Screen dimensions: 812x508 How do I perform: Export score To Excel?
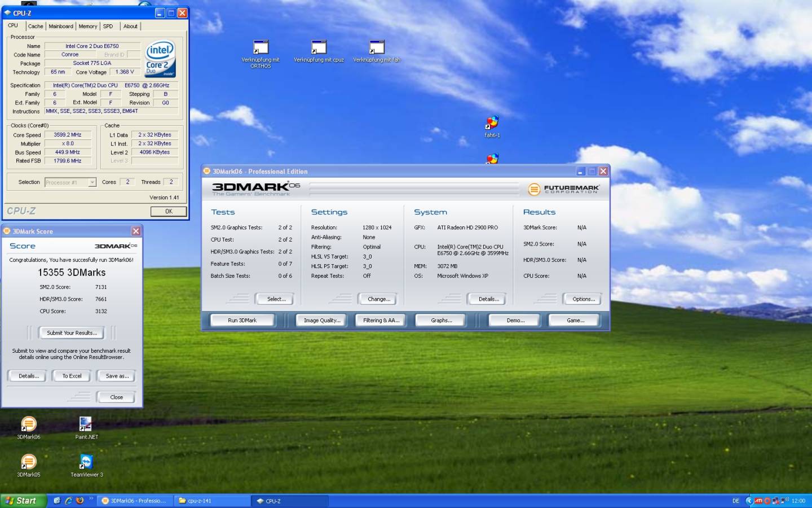(x=72, y=376)
